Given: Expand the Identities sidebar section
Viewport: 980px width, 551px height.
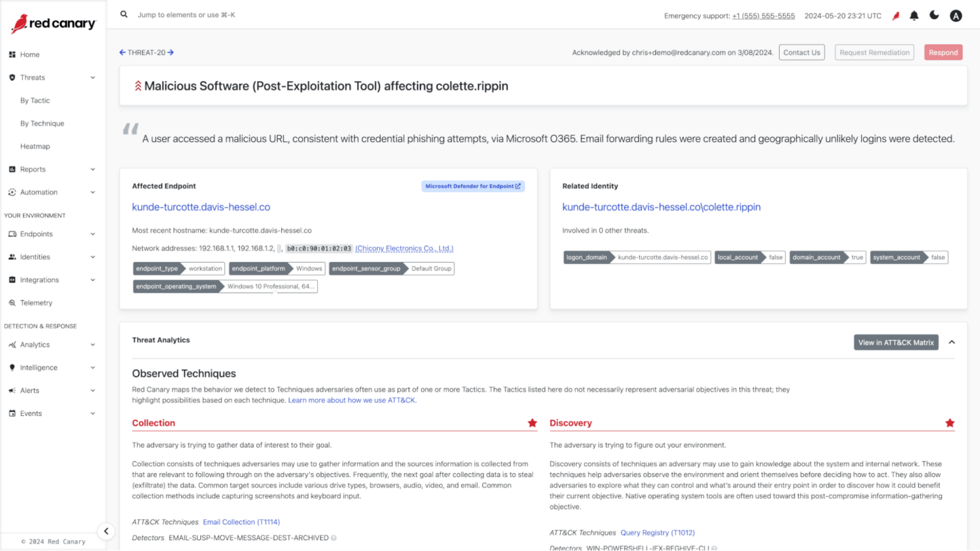Looking at the screenshot, I should 93,256.
